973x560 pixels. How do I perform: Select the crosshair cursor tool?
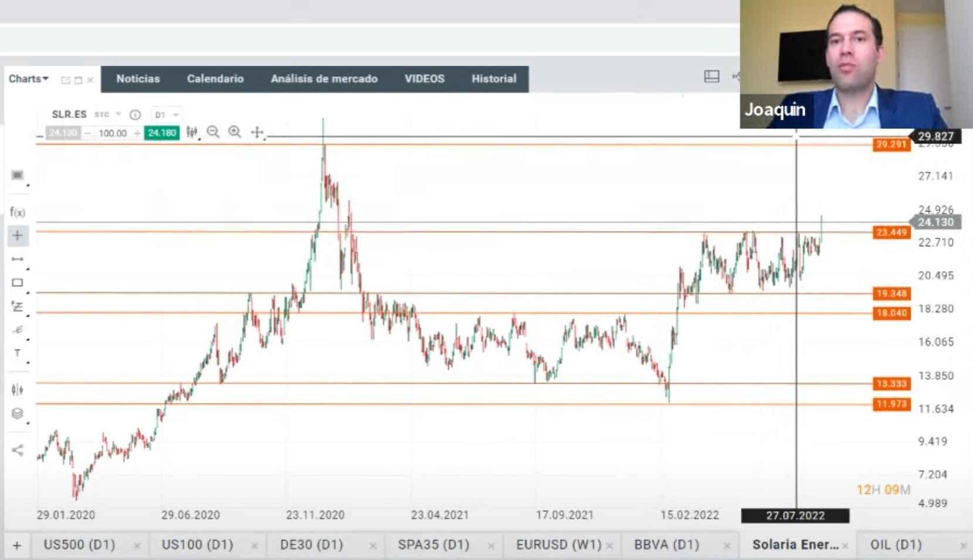[18, 236]
